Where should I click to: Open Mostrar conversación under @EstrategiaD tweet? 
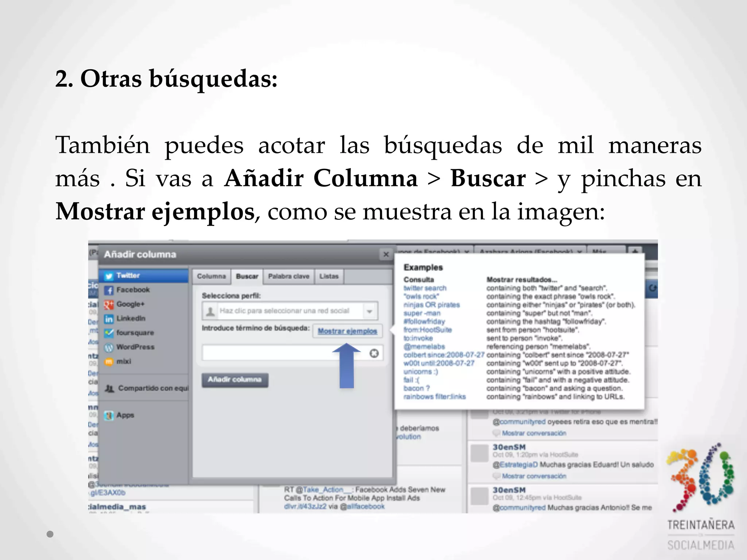tap(534, 476)
